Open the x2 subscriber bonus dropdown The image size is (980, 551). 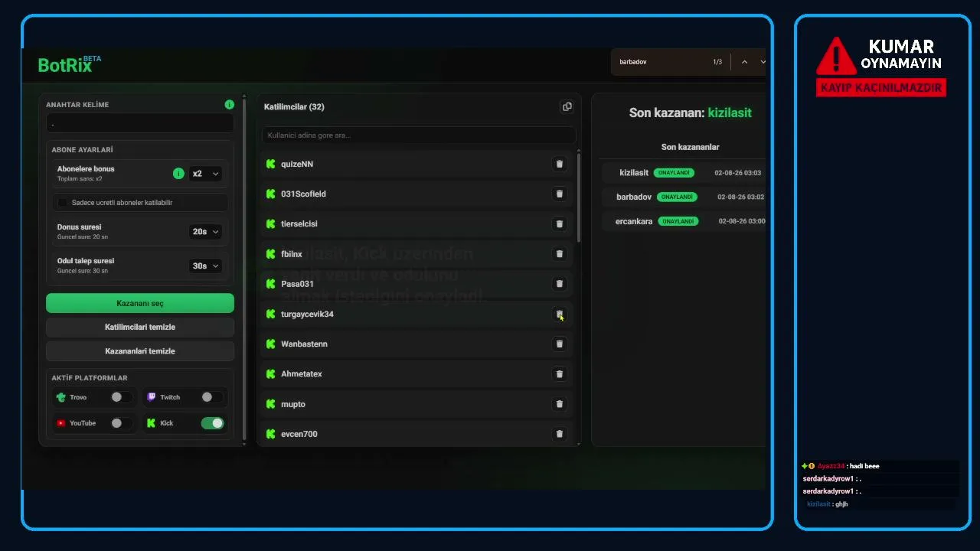click(205, 174)
